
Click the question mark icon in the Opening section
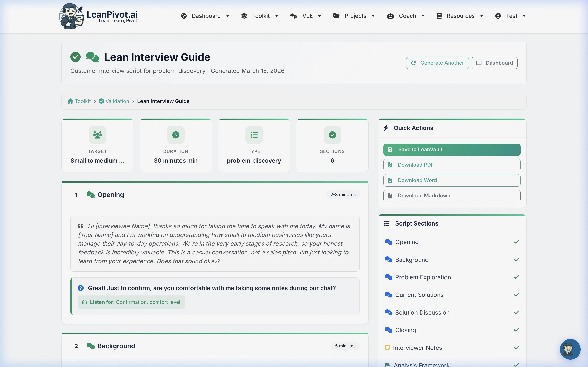click(x=80, y=288)
